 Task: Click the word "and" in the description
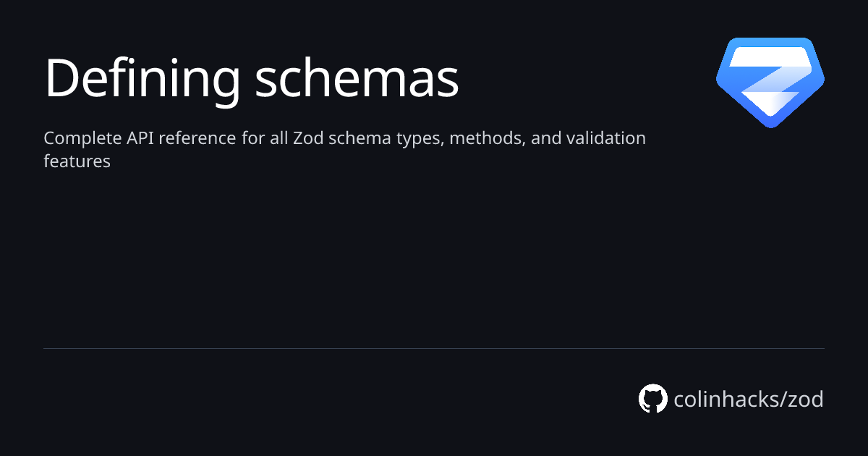[545, 138]
